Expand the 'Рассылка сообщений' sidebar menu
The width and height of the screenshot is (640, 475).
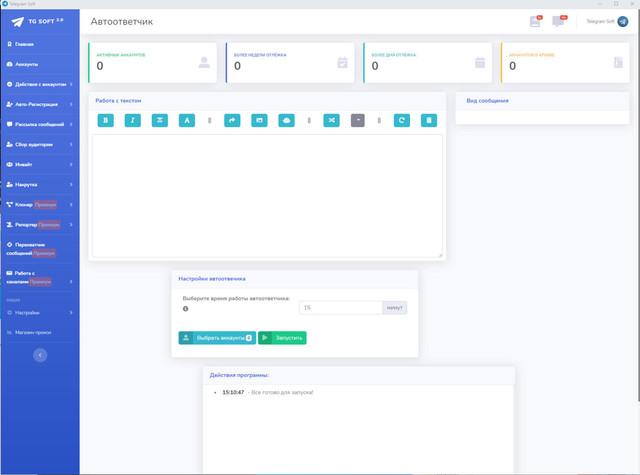tap(40, 124)
